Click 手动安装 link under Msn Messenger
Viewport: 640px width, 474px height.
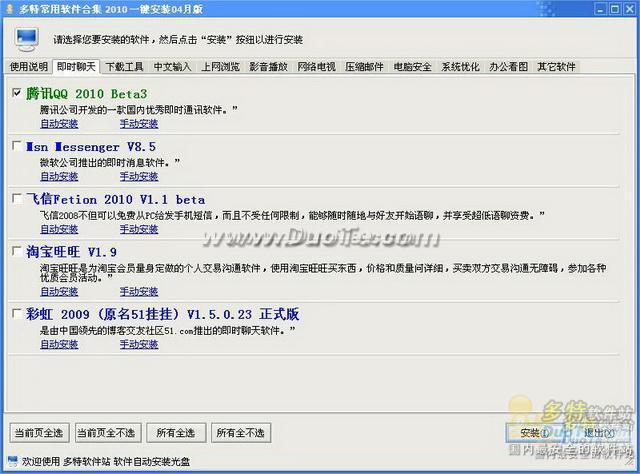point(139,176)
